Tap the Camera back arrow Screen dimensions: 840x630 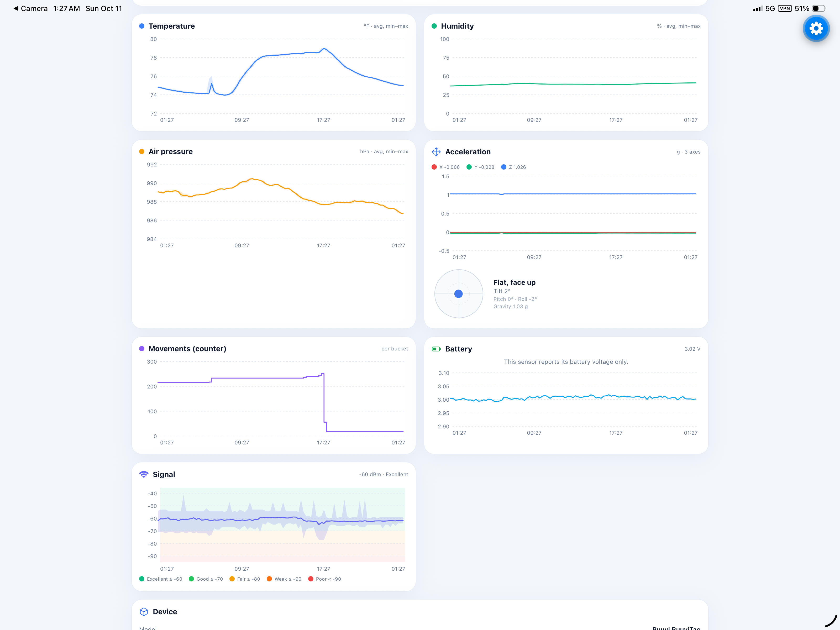tap(16, 8)
